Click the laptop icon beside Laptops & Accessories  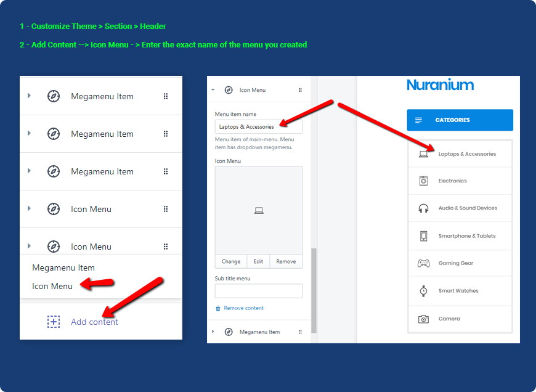click(x=423, y=154)
